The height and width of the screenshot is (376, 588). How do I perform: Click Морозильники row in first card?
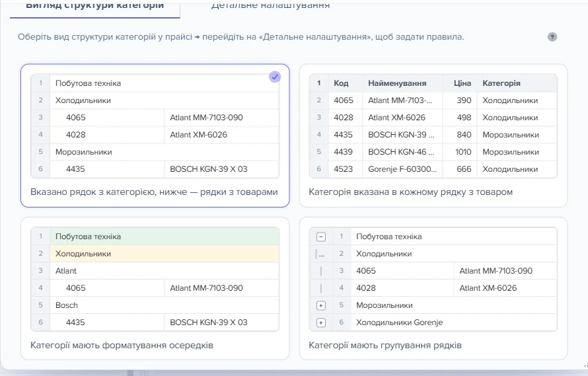[165, 152]
